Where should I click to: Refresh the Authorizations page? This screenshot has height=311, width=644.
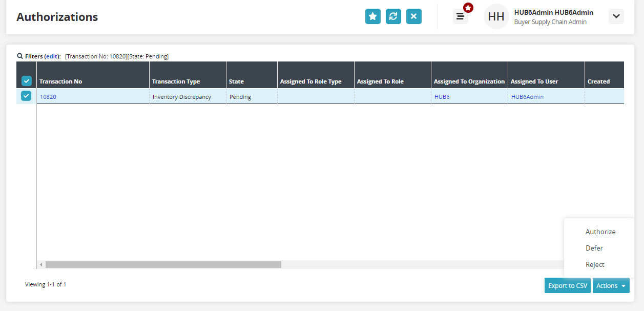point(393,16)
